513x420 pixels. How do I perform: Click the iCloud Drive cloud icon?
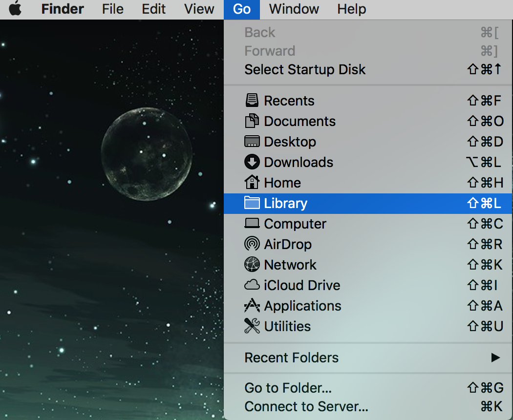[252, 285]
